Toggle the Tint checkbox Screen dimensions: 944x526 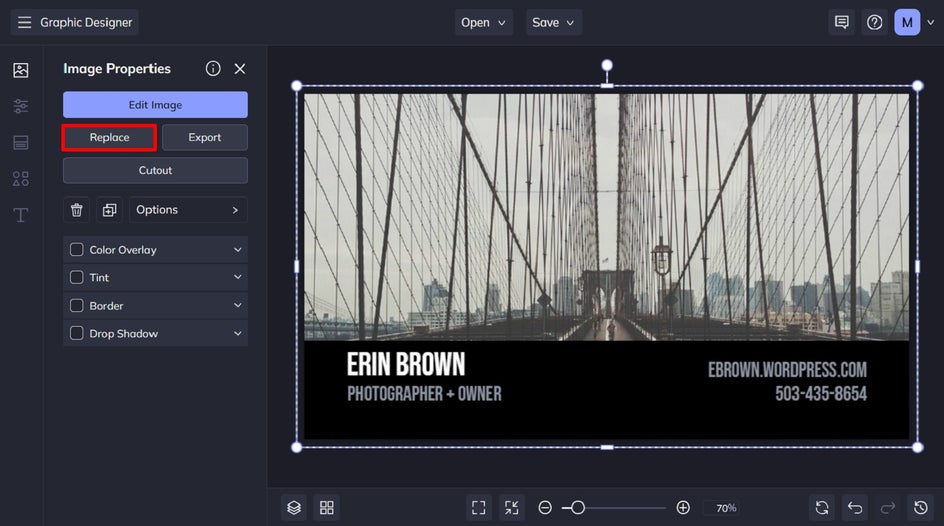click(77, 278)
